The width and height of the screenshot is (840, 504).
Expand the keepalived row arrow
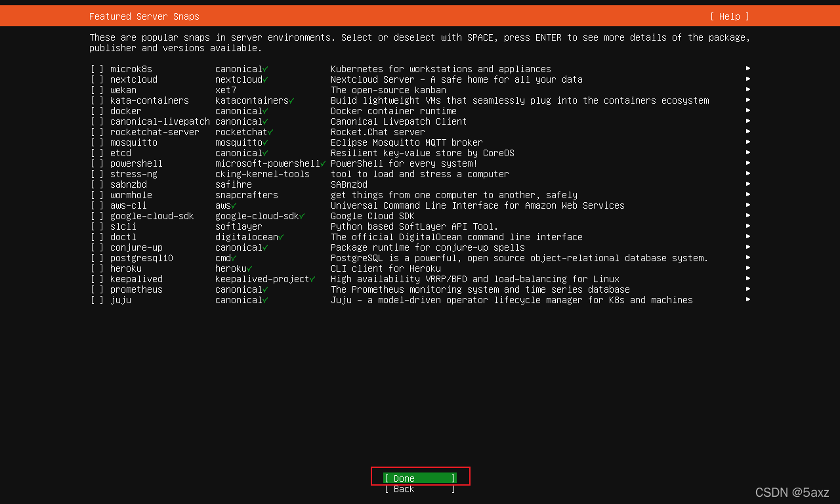[748, 278]
